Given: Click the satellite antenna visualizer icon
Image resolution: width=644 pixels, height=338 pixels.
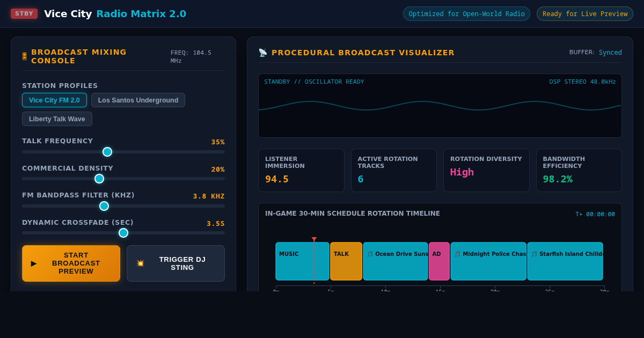Looking at the screenshot, I should click(262, 53).
